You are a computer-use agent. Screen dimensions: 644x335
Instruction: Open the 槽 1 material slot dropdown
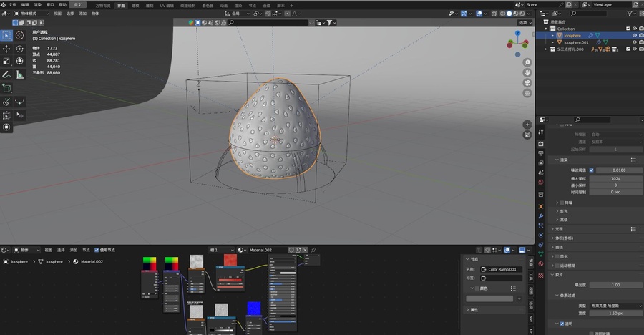coord(221,250)
